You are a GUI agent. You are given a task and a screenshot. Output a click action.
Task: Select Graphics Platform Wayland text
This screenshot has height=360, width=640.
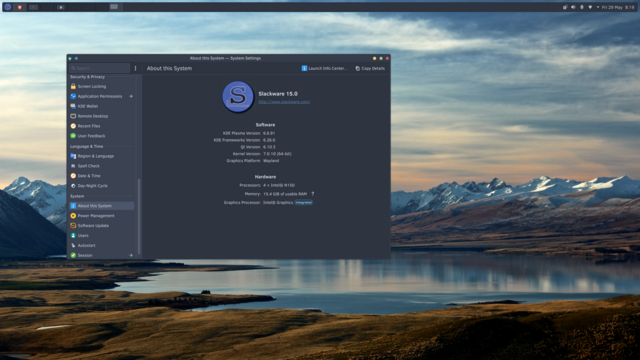click(x=271, y=161)
